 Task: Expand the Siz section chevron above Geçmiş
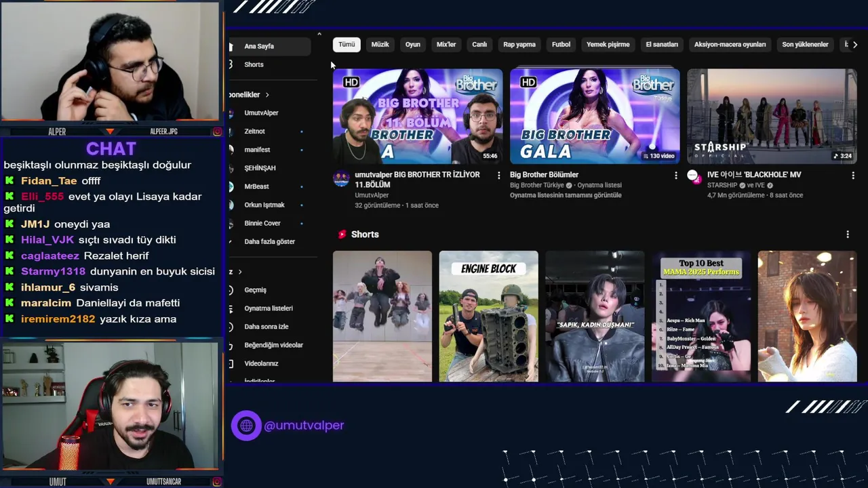tap(241, 272)
